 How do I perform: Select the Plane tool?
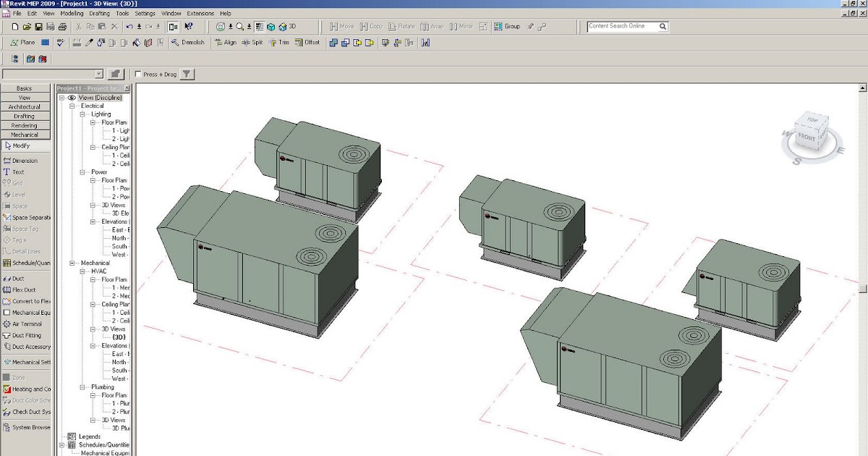(22, 43)
